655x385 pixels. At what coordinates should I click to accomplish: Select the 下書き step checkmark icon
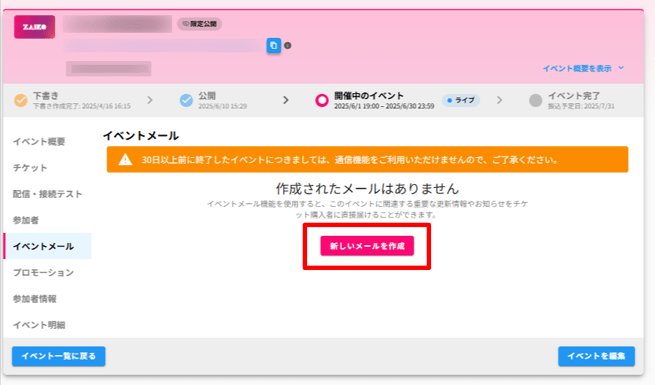tap(20, 100)
